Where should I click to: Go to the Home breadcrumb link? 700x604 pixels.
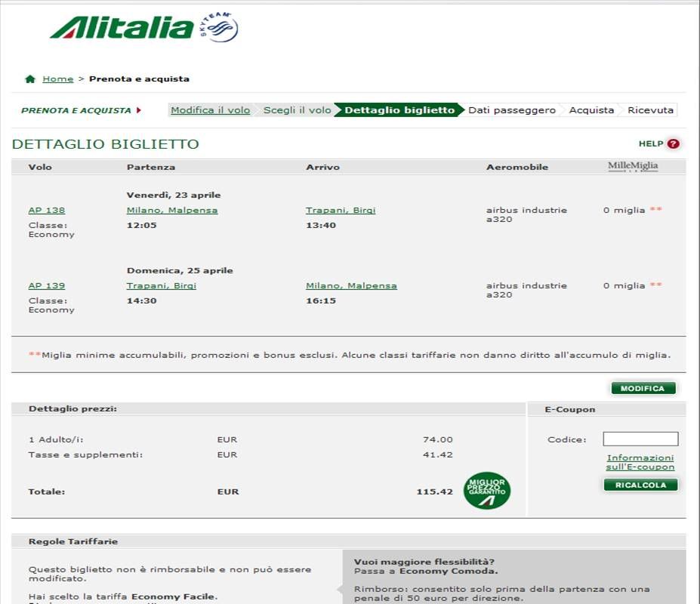58,79
